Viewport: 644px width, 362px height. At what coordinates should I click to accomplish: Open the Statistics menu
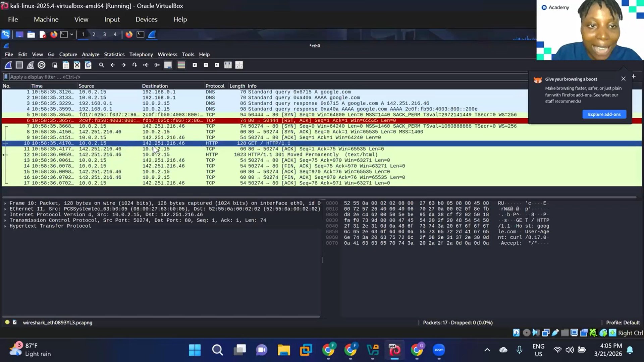(x=114, y=54)
